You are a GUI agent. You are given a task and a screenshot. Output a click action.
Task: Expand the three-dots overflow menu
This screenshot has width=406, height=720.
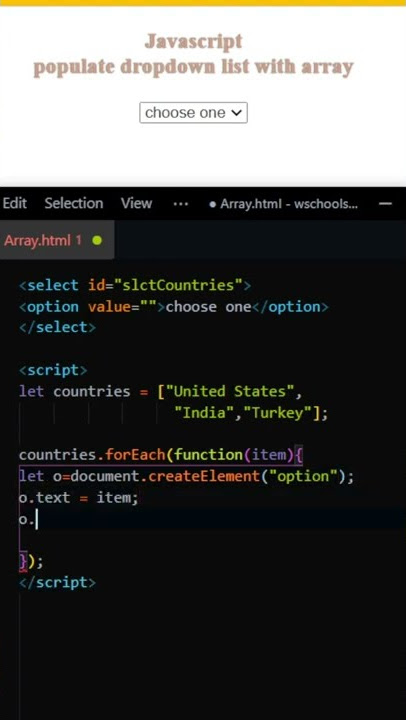point(181,204)
